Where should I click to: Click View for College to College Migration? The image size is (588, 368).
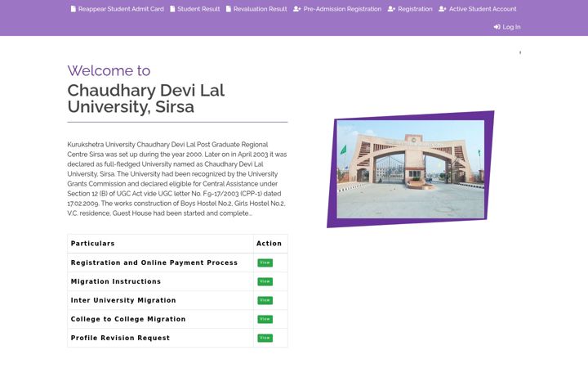[265, 319]
